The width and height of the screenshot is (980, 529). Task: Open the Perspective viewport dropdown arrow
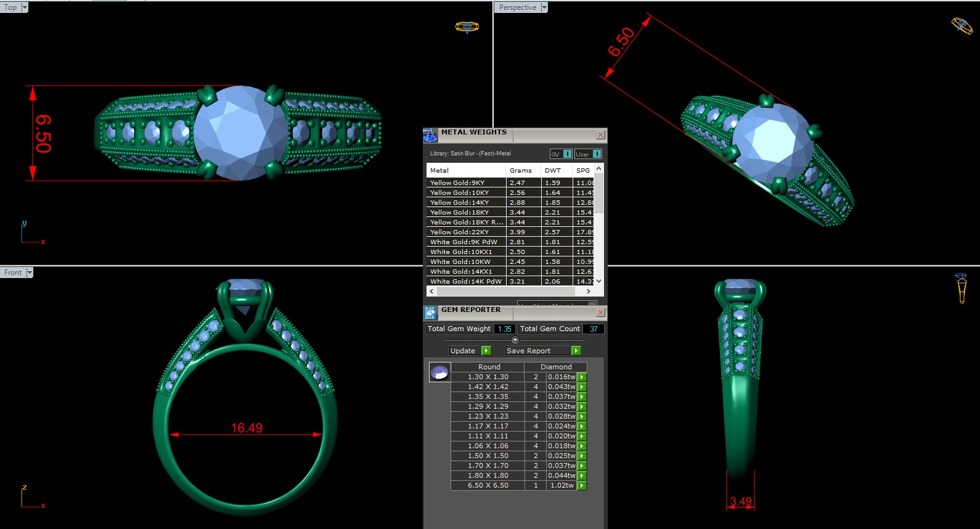coord(544,7)
